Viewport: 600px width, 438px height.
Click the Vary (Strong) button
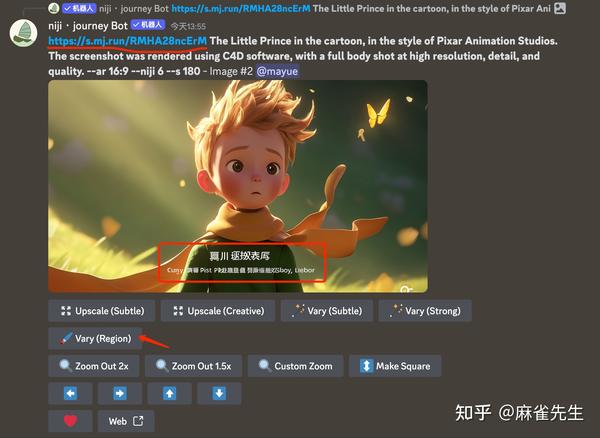point(425,311)
